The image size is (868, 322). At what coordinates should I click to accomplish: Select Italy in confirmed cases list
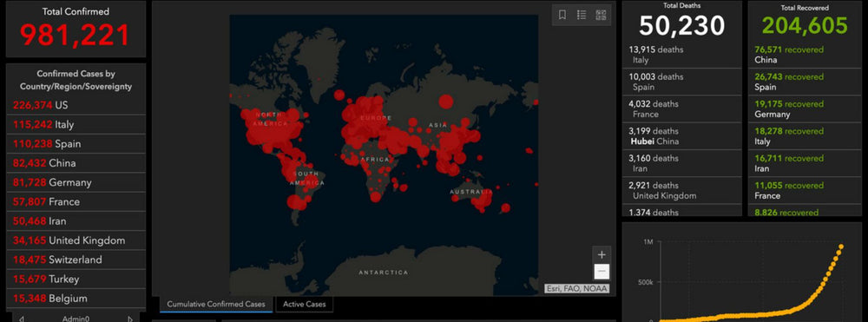tap(76, 124)
